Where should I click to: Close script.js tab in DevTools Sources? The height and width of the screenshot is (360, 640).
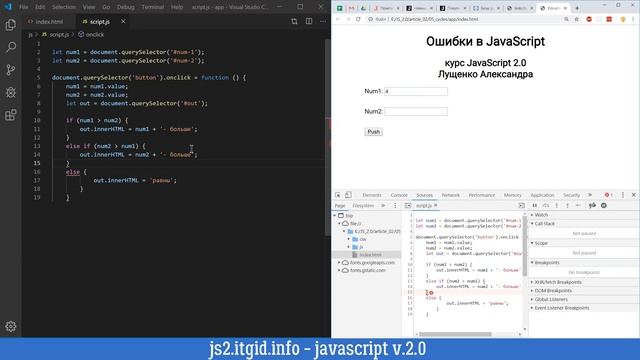(x=436, y=205)
